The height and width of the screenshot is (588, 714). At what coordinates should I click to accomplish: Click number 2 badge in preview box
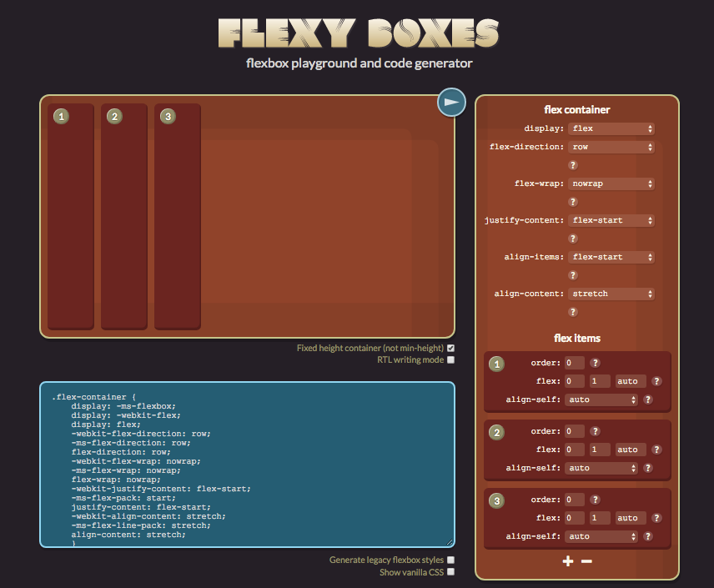click(x=114, y=117)
